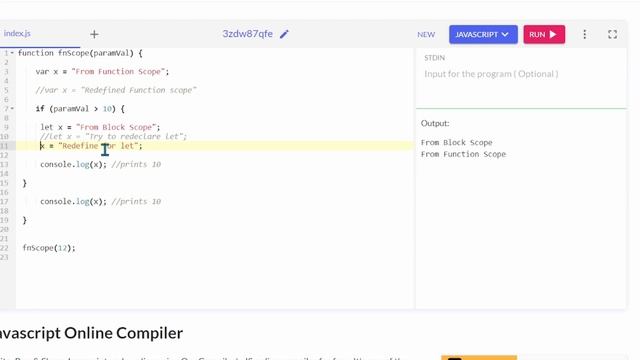The image size is (640, 360).
Task: Click the project name 3zdw87qfe
Action: [x=247, y=34]
